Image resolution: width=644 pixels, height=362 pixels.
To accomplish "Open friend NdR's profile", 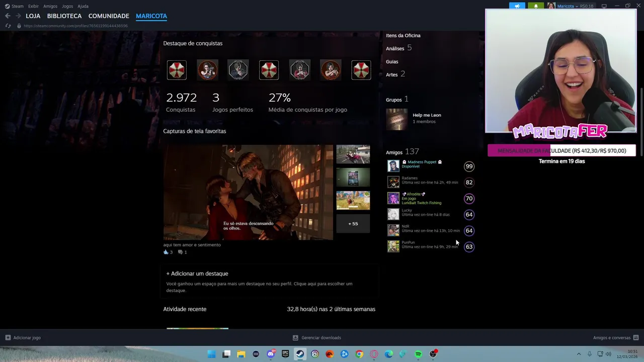I will [406, 226].
